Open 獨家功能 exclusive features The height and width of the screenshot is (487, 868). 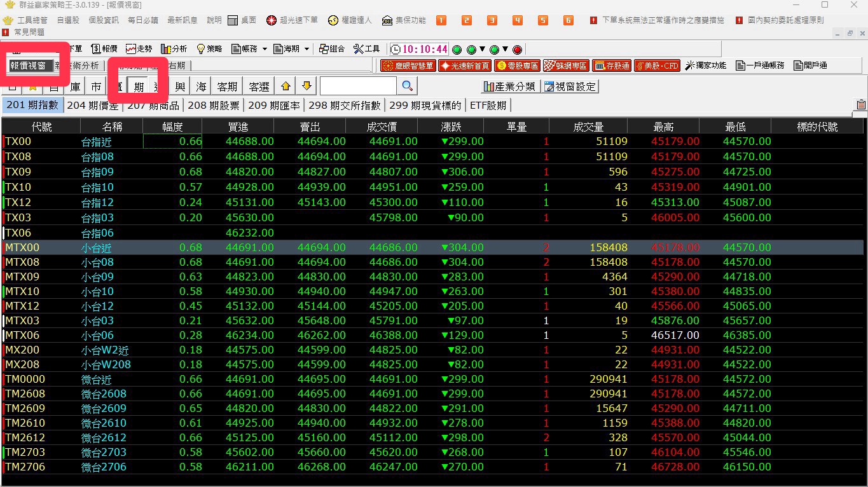point(706,65)
